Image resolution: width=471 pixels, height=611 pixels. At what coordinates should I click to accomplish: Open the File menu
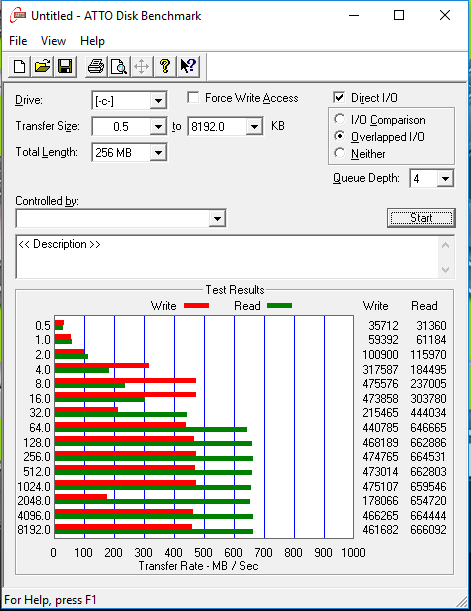click(x=18, y=41)
